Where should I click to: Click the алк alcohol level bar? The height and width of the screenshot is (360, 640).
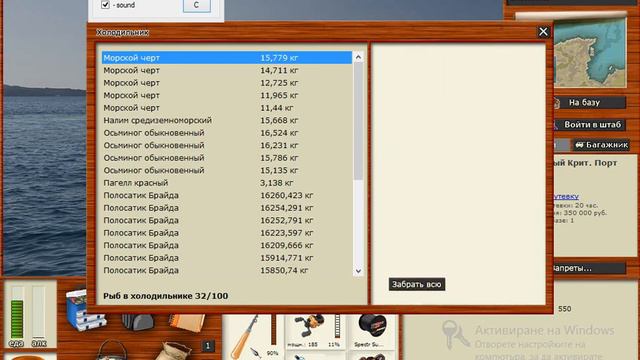point(38,312)
